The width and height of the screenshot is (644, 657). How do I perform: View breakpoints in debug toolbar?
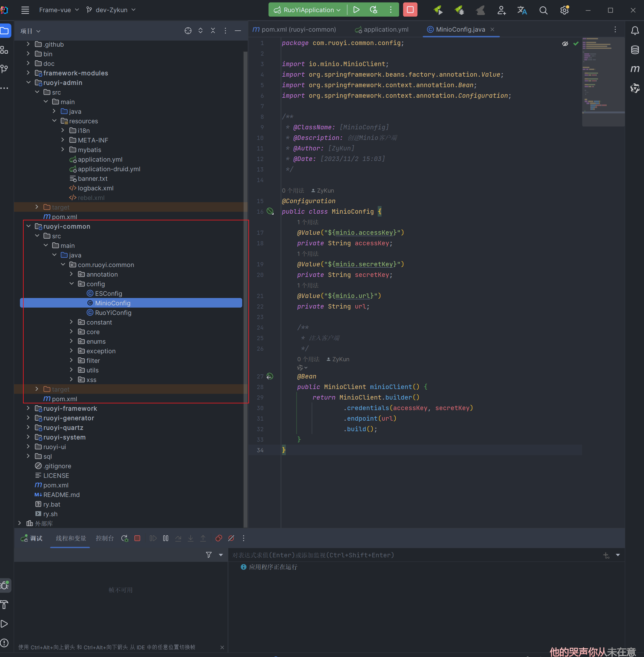pyautogui.click(x=219, y=538)
